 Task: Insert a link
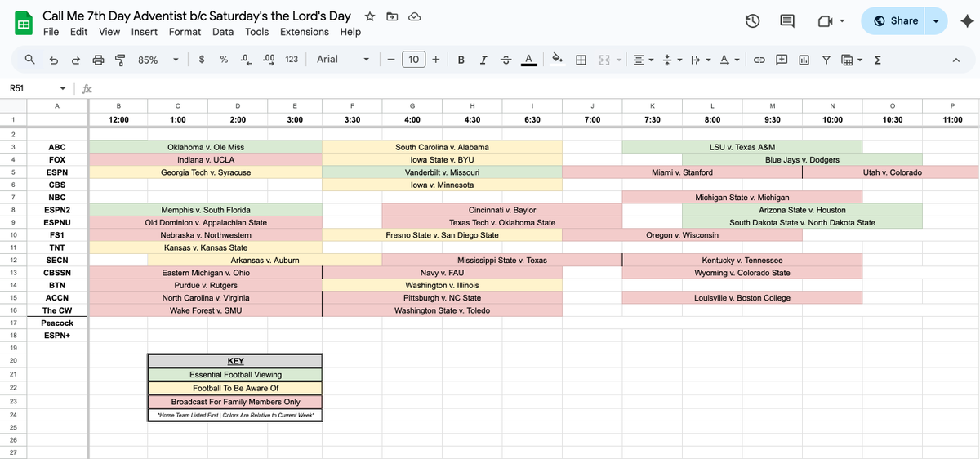[759, 59]
